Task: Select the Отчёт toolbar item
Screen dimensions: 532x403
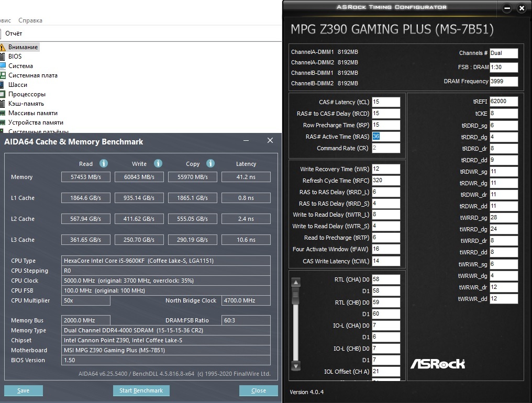Action: 14,33
